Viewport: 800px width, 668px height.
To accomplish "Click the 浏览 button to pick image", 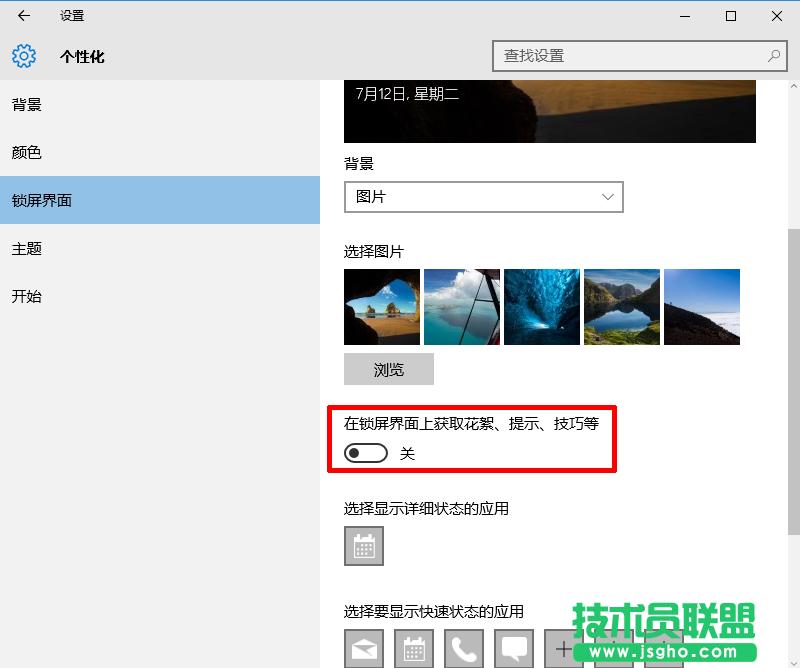I will tap(389, 369).
